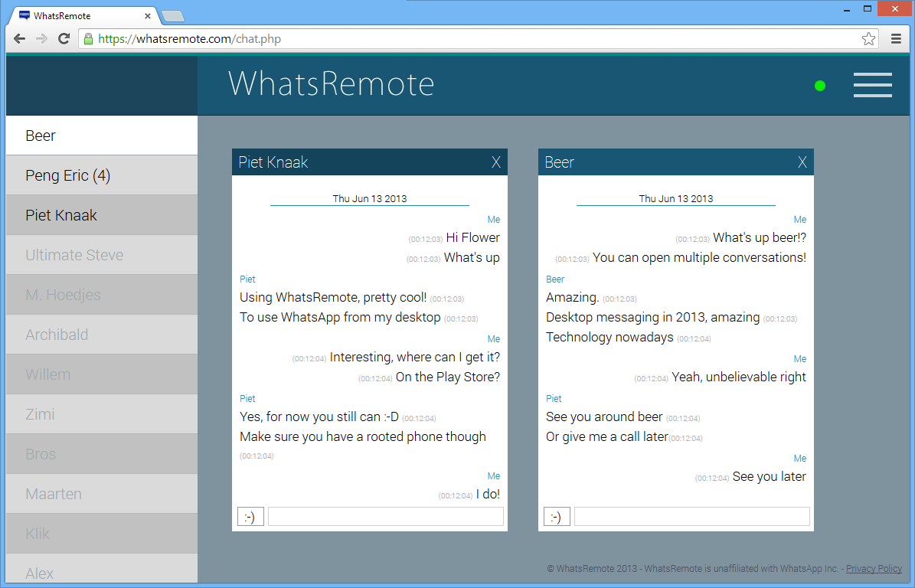The width and height of the screenshot is (915, 588).
Task: Open Zimi contact
Action: [x=102, y=414]
